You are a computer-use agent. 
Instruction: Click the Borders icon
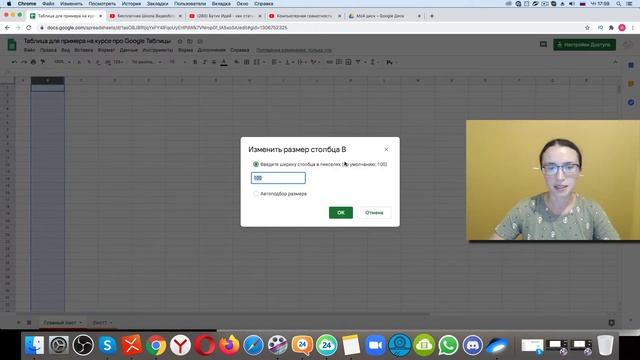(x=247, y=62)
